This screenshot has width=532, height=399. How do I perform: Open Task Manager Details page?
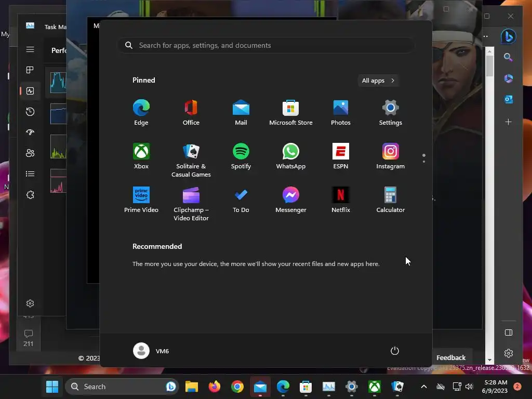pos(30,174)
